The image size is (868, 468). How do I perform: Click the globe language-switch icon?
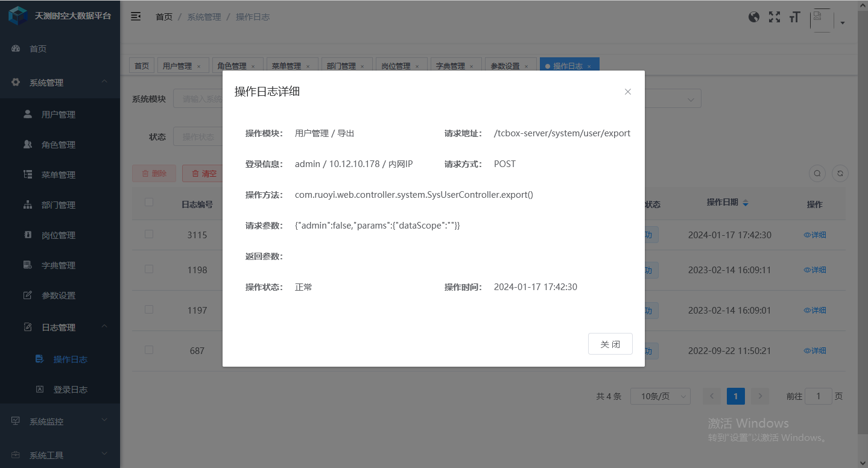(x=753, y=16)
